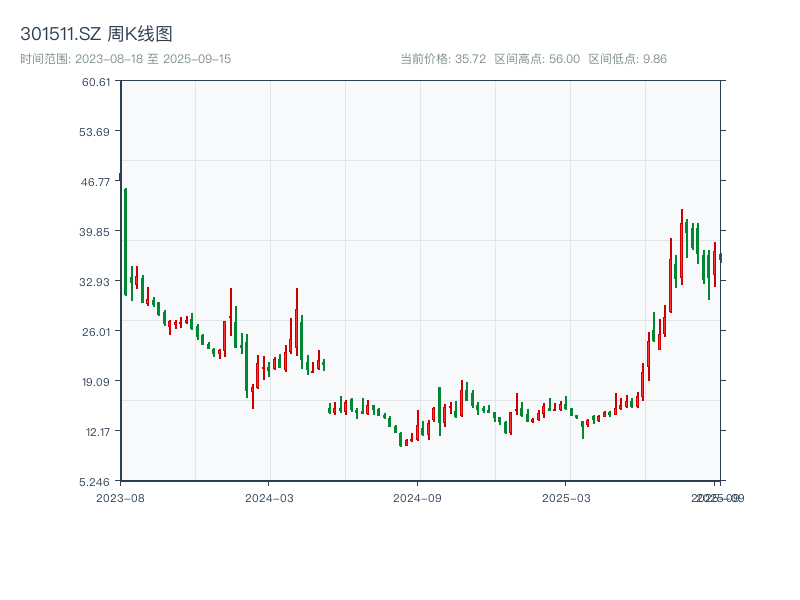Click the 区间高点 56.00 label
800x600 pixels.
(537, 59)
